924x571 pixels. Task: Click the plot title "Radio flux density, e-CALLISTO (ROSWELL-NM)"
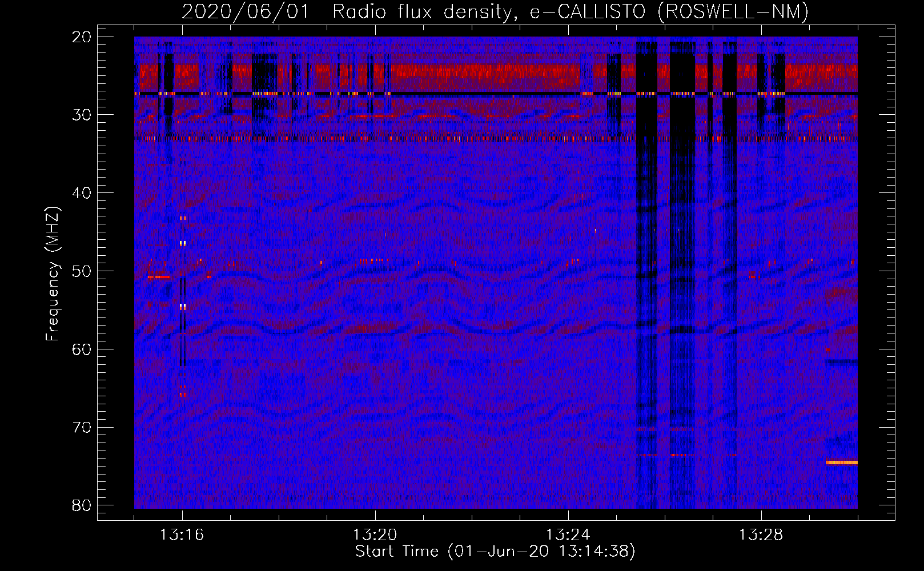pyautogui.click(x=571, y=11)
